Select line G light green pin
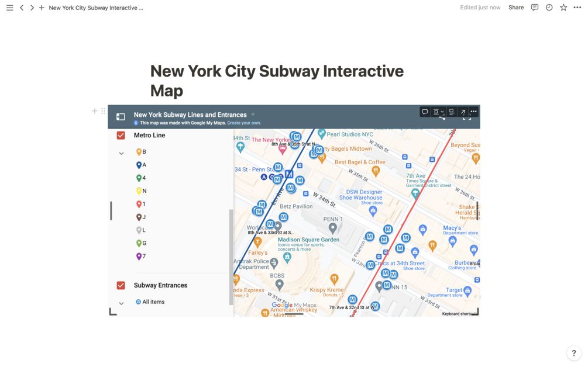The height and width of the screenshot is (367, 588). click(x=139, y=243)
